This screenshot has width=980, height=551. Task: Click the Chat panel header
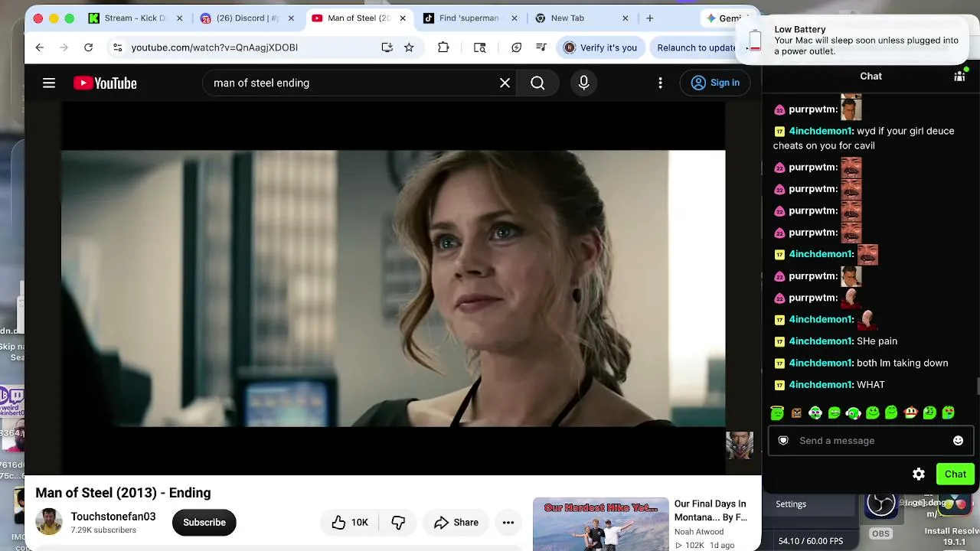pyautogui.click(x=871, y=76)
